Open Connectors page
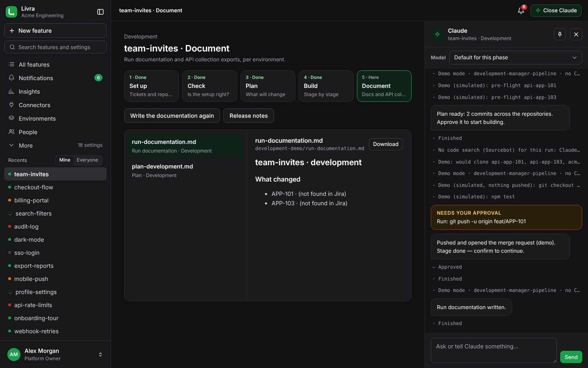This screenshot has width=588, height=368. tap(55, 105)
